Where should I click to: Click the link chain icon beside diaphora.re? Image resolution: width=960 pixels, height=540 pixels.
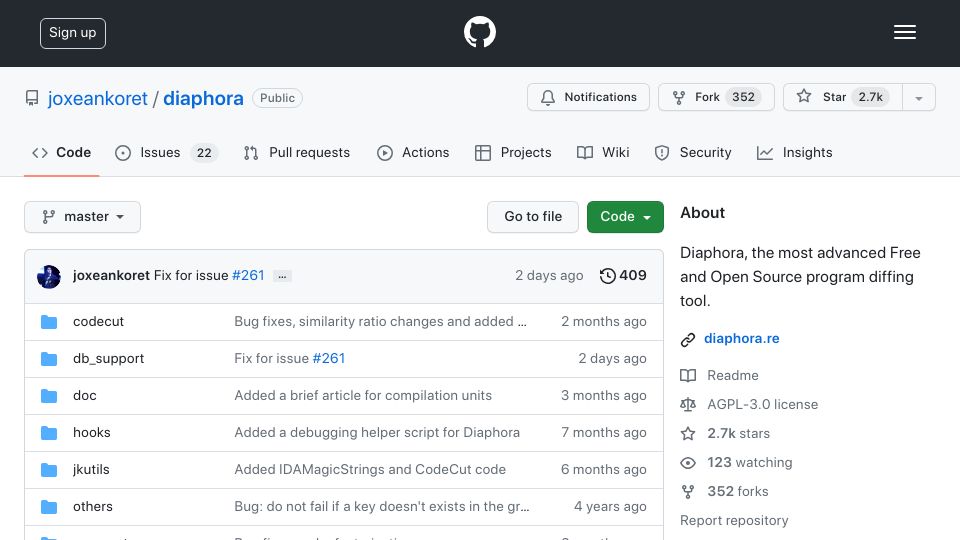[x=688, y=340]
